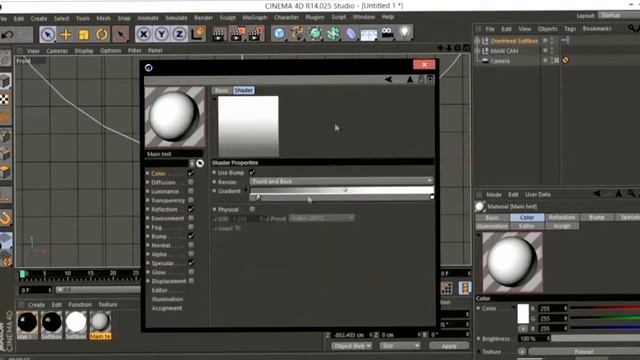This screenshot has height=360, width=640.
Task: Open the NURBS generator icon
Action: [x=315, y=33]
